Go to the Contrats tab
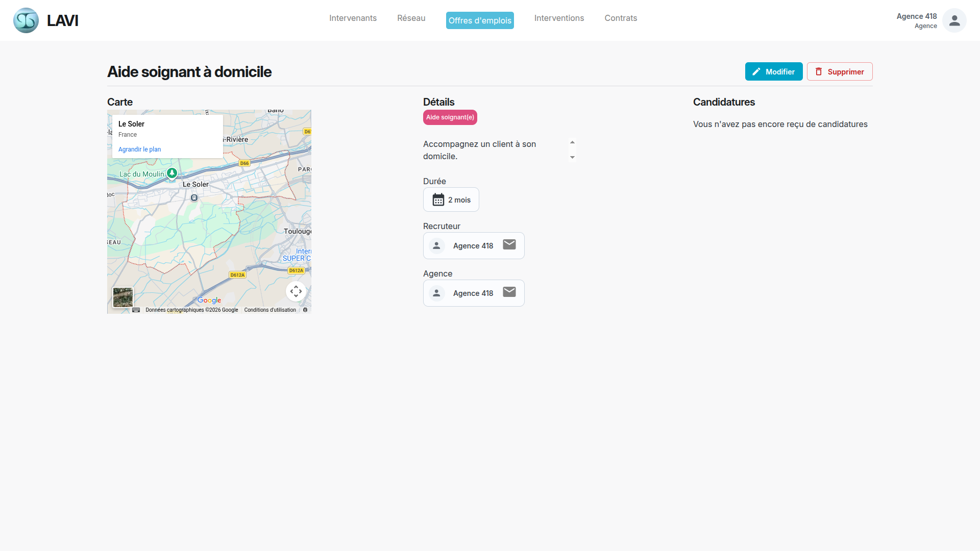The width and height of the screenshot is (980, 551). point(621,18)
